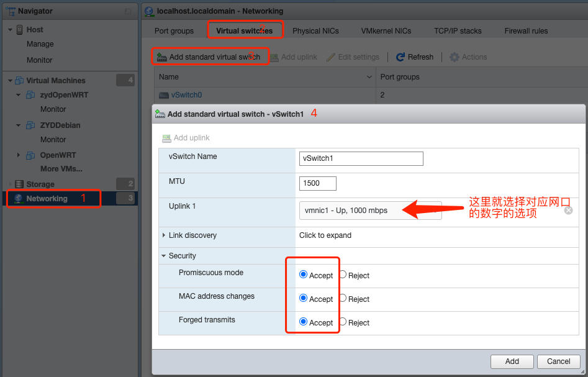Click the localhost.localdomain networking title icon
This screenshot has width=588, height=377.
[x=149, y=12]
